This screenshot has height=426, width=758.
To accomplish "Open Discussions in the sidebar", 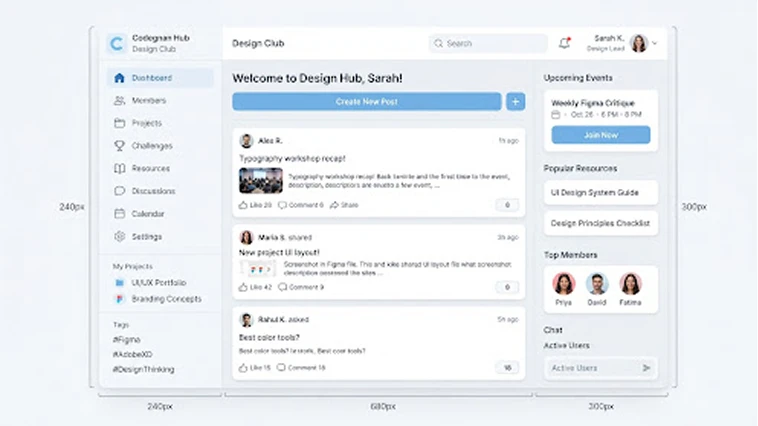I will 160,191.
